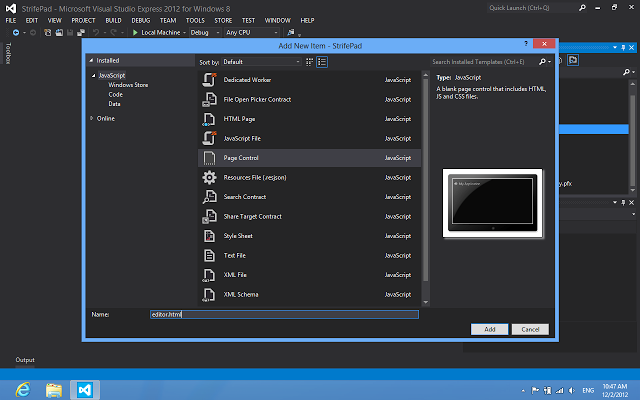Open the EDIT menu
This screenshot has height=400, width=640.
coord(31,20)
